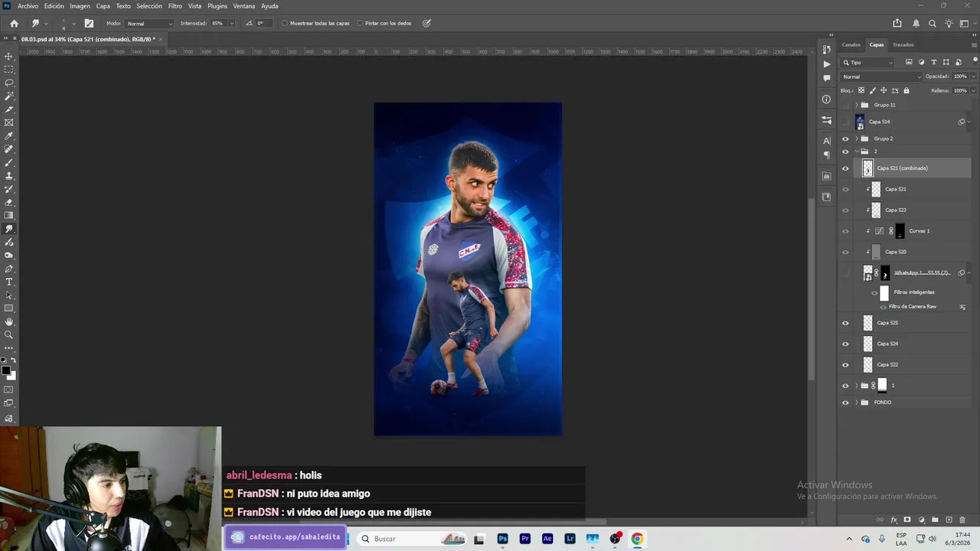980x551 pixels.
Task: Switch to the Canales tab
Action: (x=851, y=44)
